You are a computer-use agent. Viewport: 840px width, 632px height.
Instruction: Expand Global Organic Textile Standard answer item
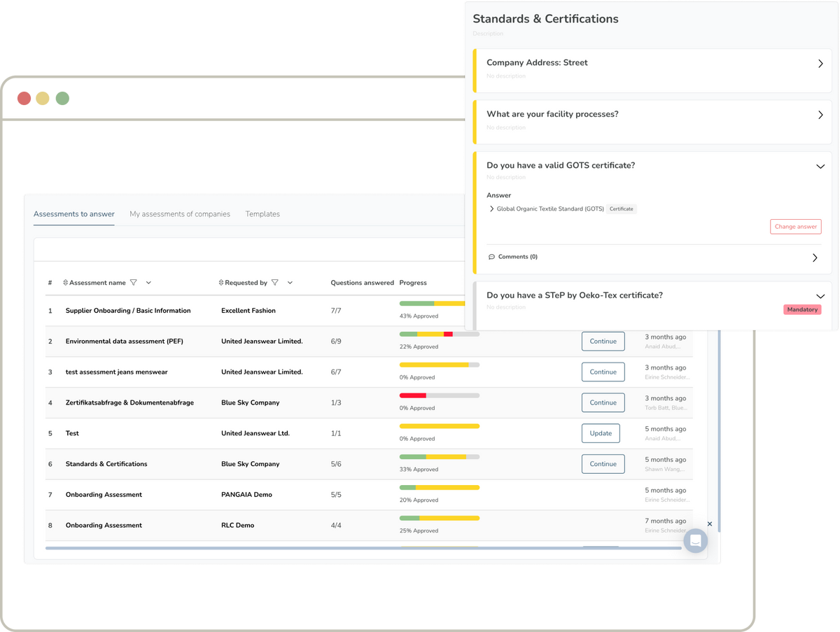tap(491, 209)
